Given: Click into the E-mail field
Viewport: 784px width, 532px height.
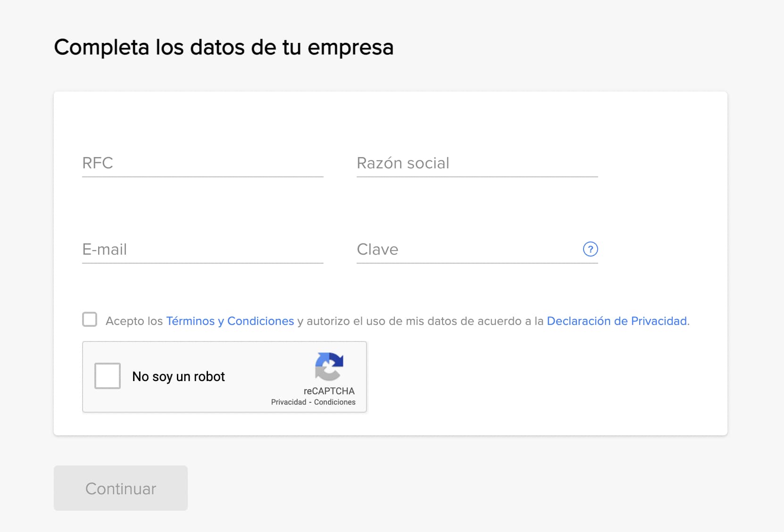Looking at the screenshot, I should (x=202, y=249).
